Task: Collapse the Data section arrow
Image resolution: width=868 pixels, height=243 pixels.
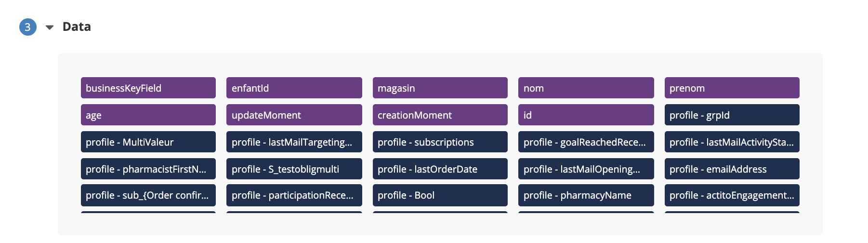Action: click(50, 27)
